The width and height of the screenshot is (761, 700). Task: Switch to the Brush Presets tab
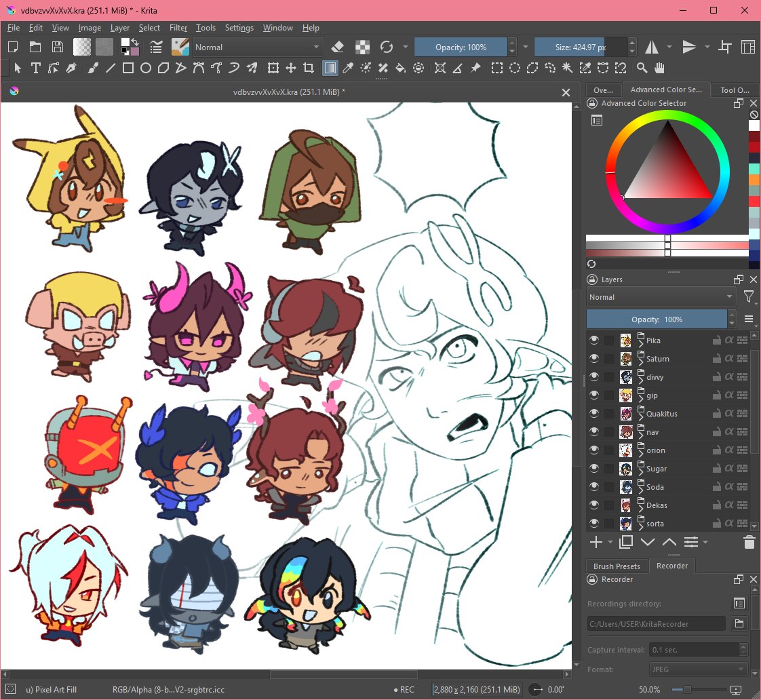[x=617, y=566]
